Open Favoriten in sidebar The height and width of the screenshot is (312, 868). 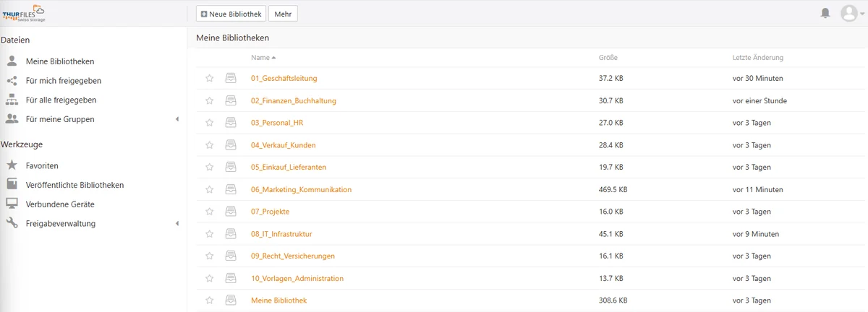[42, 165]
